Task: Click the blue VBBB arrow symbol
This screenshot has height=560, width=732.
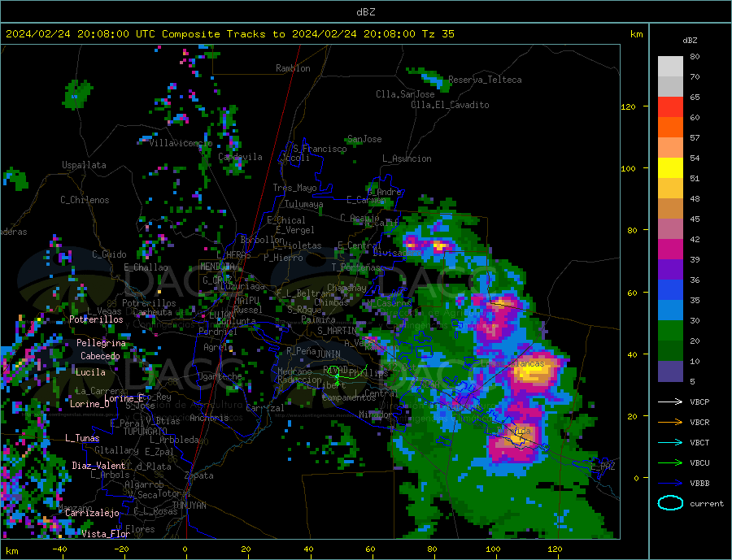Action: pos(670,483)
